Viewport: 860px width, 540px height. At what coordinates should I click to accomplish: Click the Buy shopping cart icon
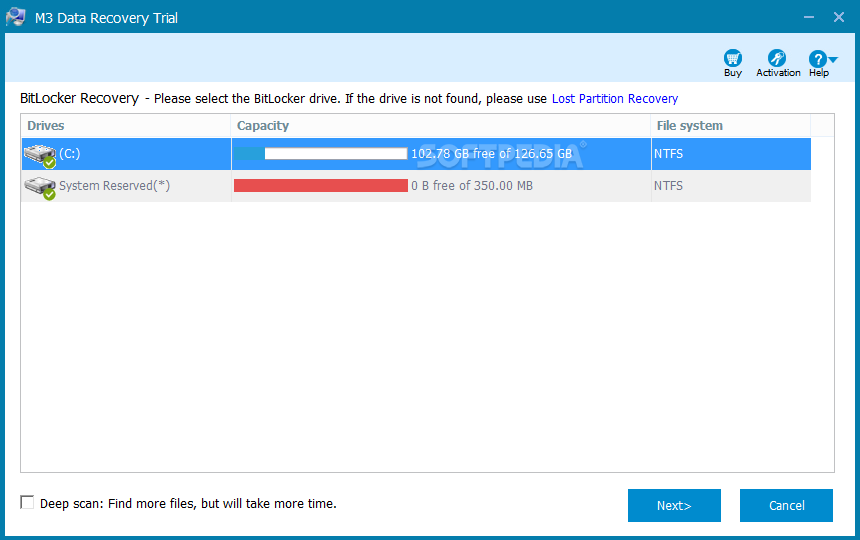point(733,58)
